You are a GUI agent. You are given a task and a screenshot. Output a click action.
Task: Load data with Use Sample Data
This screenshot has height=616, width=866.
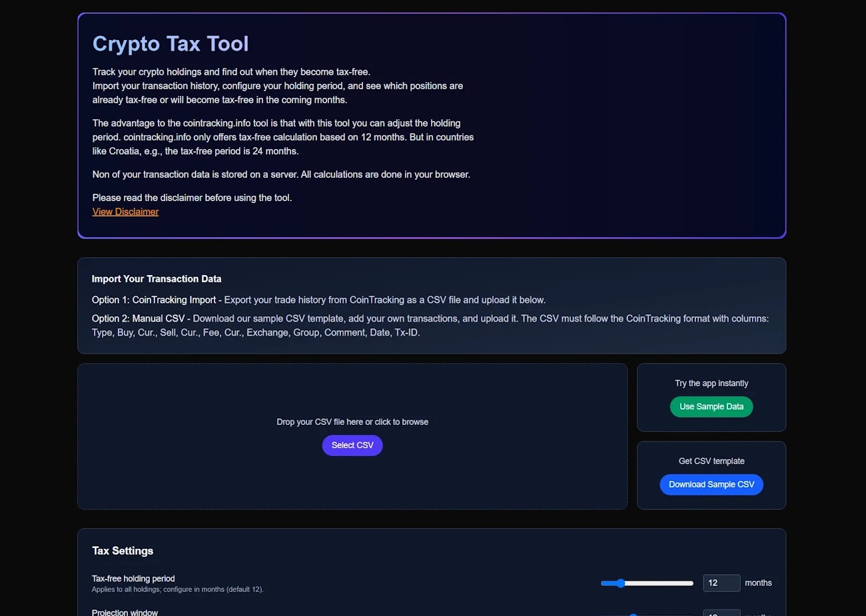point(711,407)
